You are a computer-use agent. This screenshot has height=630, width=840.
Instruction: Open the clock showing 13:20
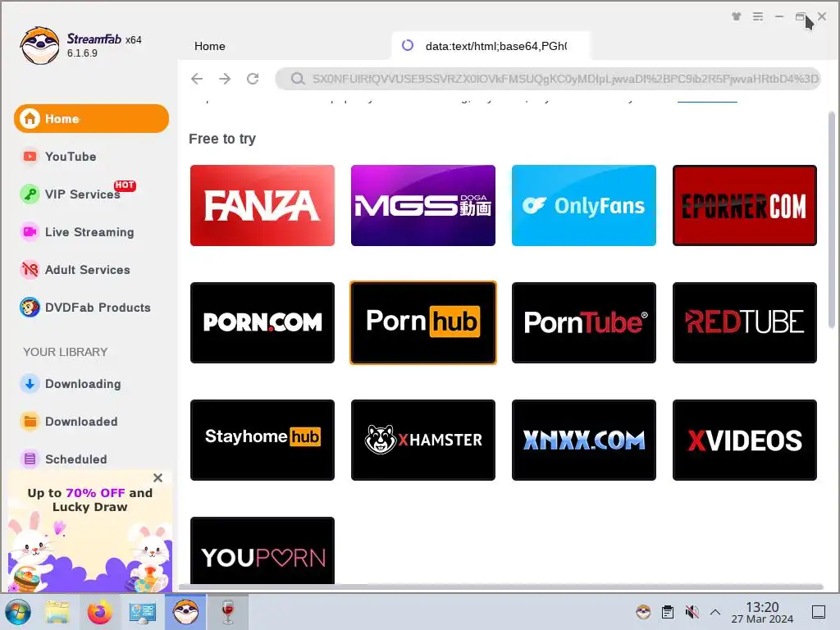[x=762, y=612]
